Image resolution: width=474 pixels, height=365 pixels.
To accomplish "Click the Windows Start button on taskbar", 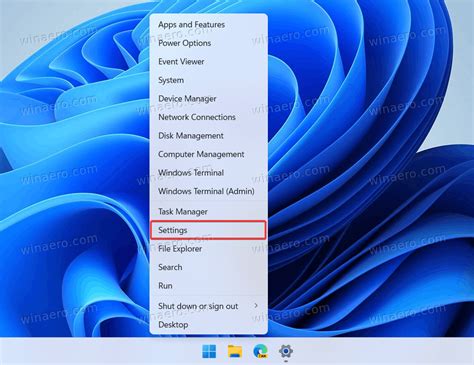I will (x=209, y=351).
